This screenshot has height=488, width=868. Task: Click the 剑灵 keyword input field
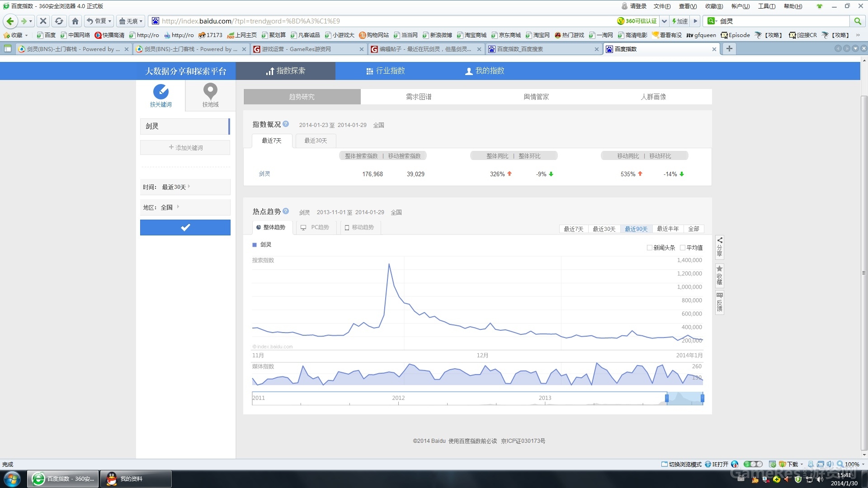pos(184,127)
